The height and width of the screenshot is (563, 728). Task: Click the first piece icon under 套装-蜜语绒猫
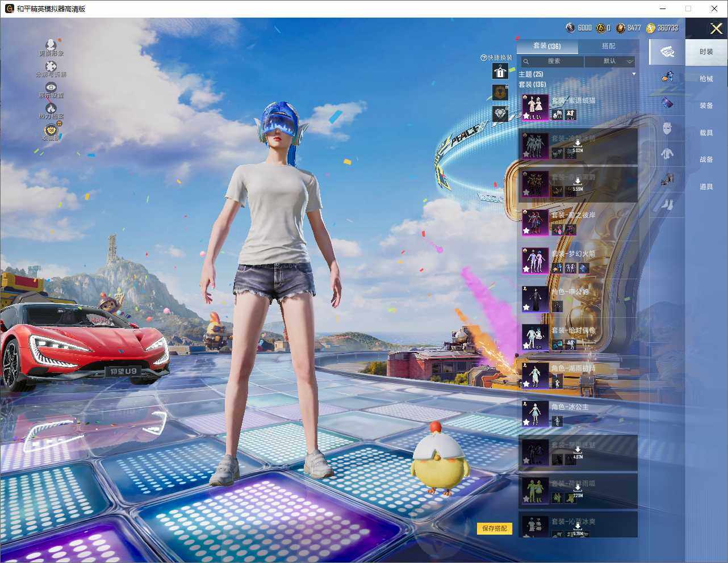point(557,115)
